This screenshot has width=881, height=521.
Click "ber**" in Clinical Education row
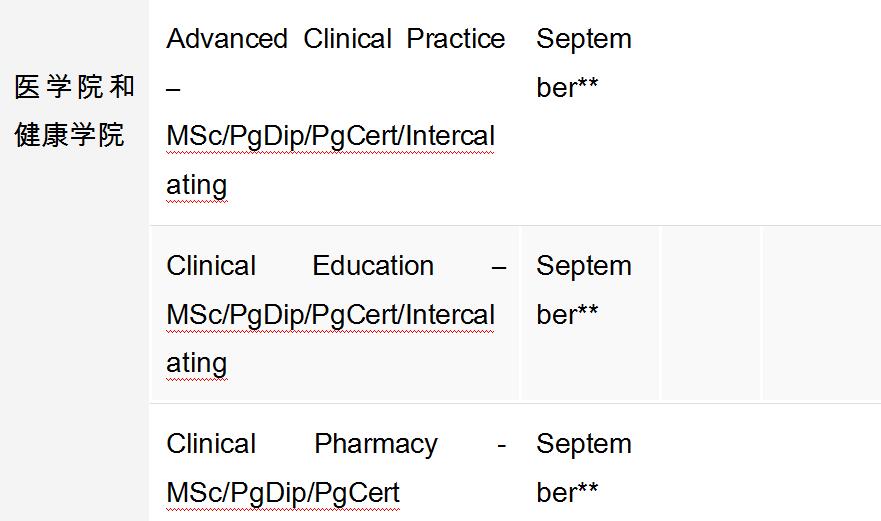(x=567, y=314)
